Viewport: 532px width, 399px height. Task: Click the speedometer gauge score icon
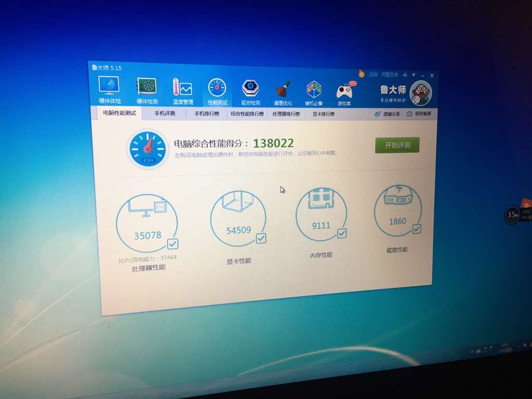coord(148,149)
